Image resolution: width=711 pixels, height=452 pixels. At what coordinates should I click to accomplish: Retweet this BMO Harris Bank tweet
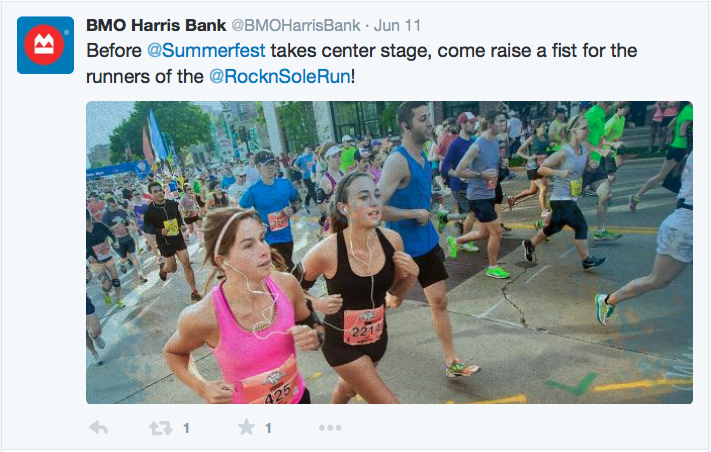(161, 428)
